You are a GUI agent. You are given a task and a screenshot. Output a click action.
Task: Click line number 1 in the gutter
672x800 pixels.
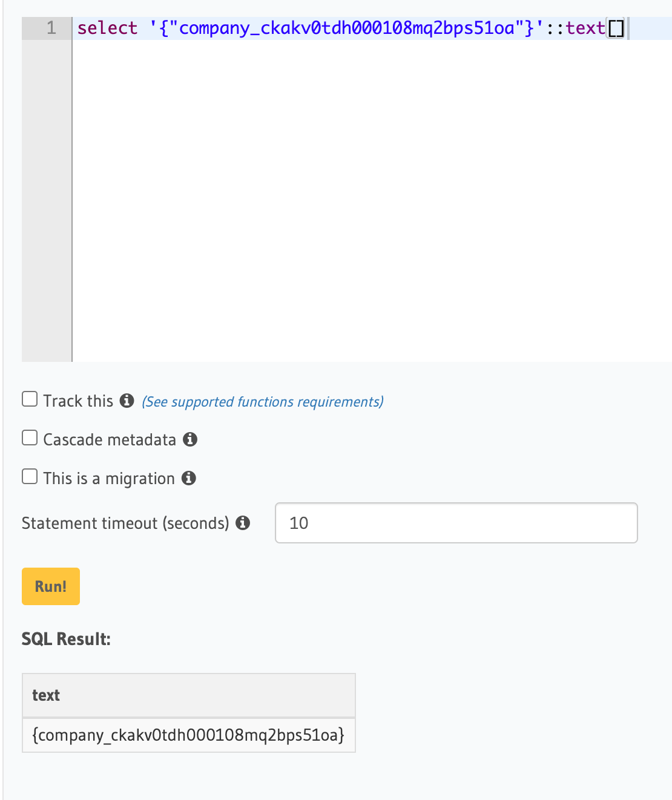coord(51,28)
